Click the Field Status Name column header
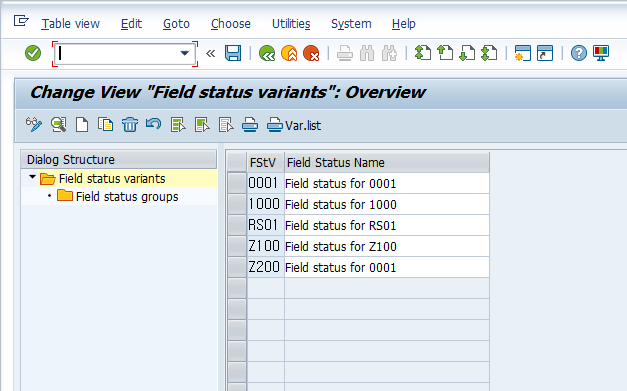Image resolution: width=627 pixels, height=391 pixels. [x=387, y=163]
